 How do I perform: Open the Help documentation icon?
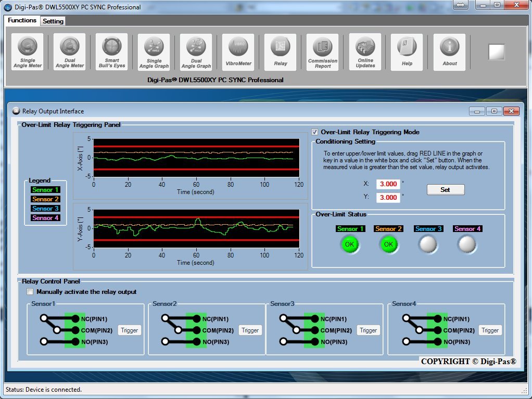[x=407, y=52]
